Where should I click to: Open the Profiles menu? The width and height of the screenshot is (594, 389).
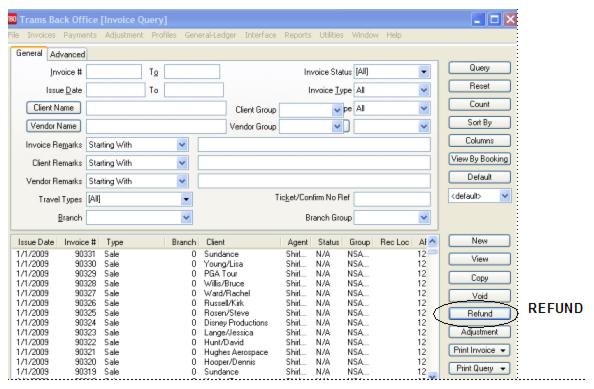(x=164, y=35)
